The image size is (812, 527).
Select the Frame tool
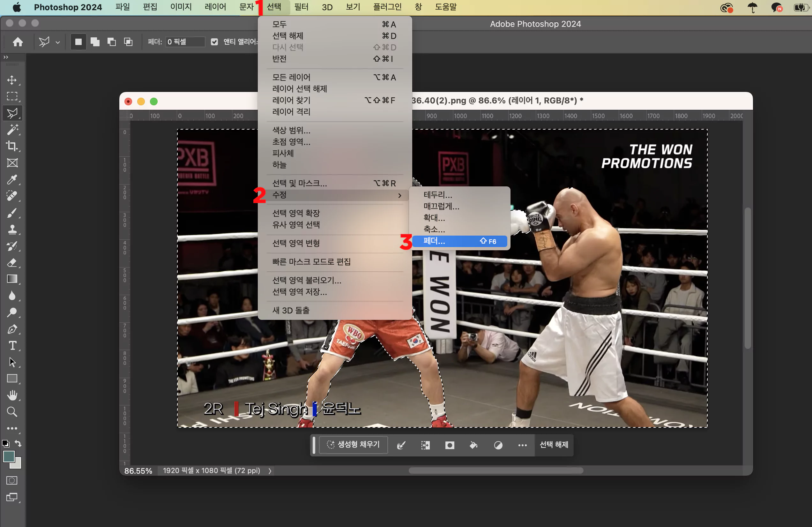[x=12, y=163]
